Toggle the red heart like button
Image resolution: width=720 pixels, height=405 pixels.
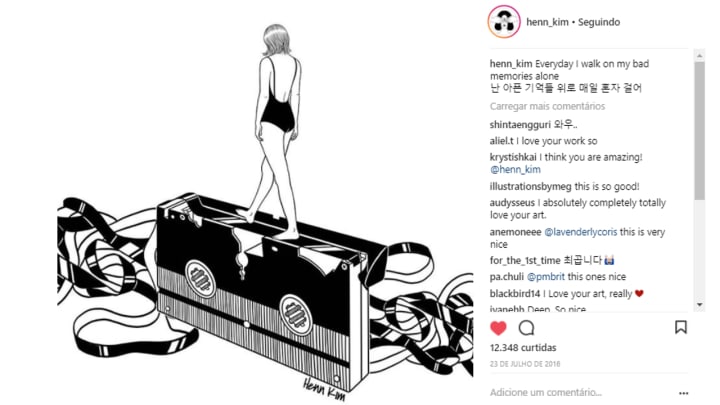click(498, 328)
